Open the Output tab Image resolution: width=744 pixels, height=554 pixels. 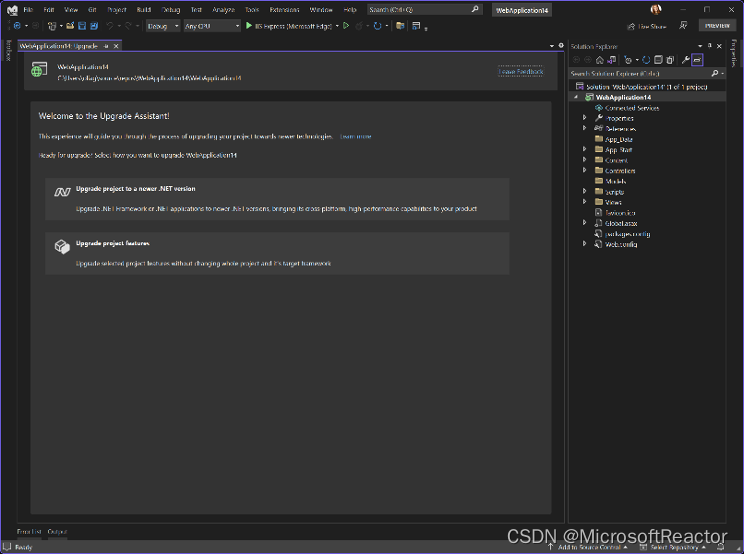[x=57, y=532]
